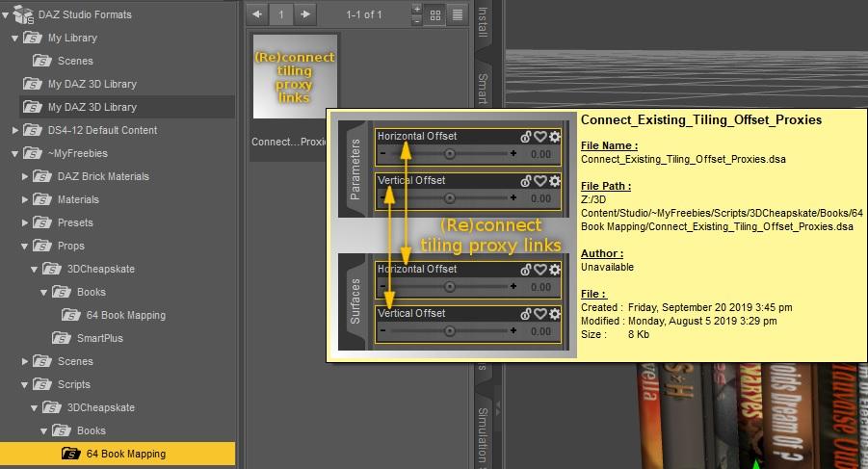
Task: Switch to thumbnail grid view
Action: 435,15
